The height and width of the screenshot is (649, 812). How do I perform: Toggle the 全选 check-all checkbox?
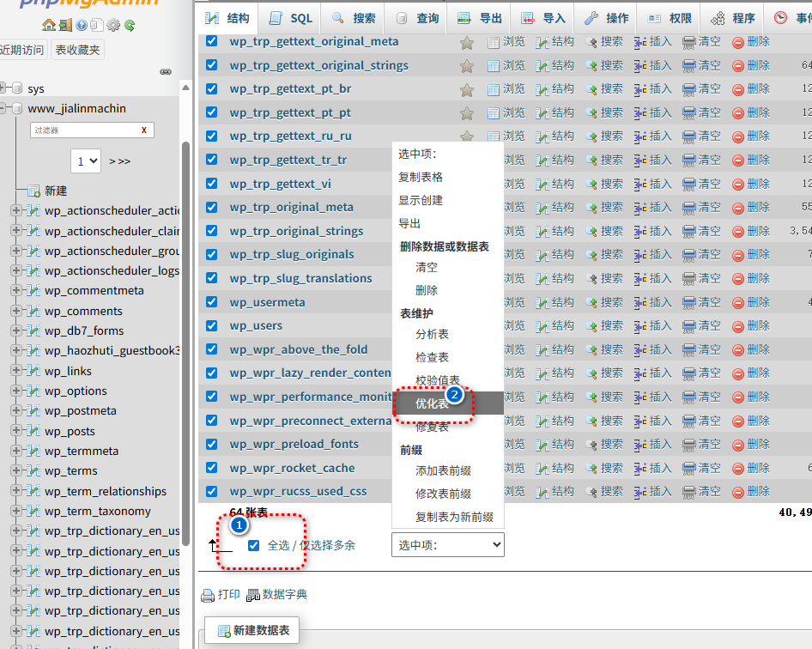(x=253, y=545)
